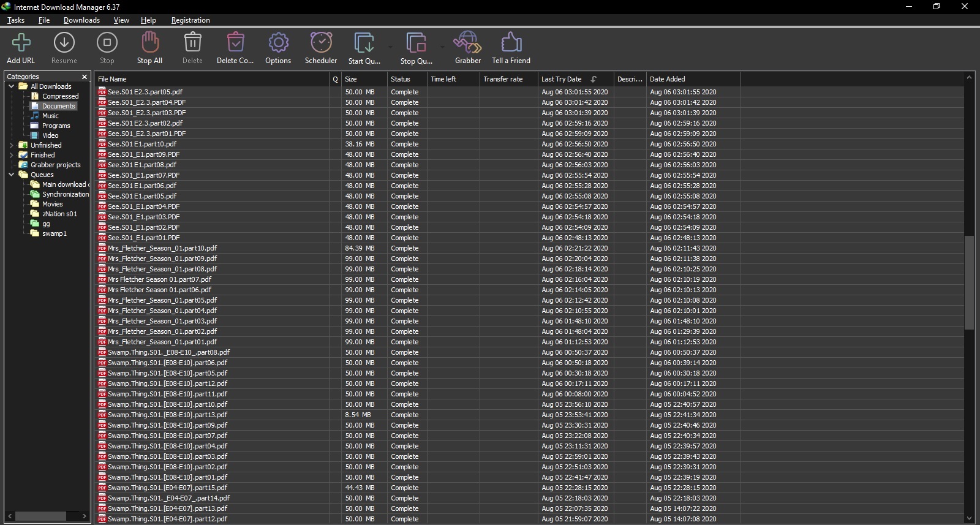Select the Documents category

(58, 106)
